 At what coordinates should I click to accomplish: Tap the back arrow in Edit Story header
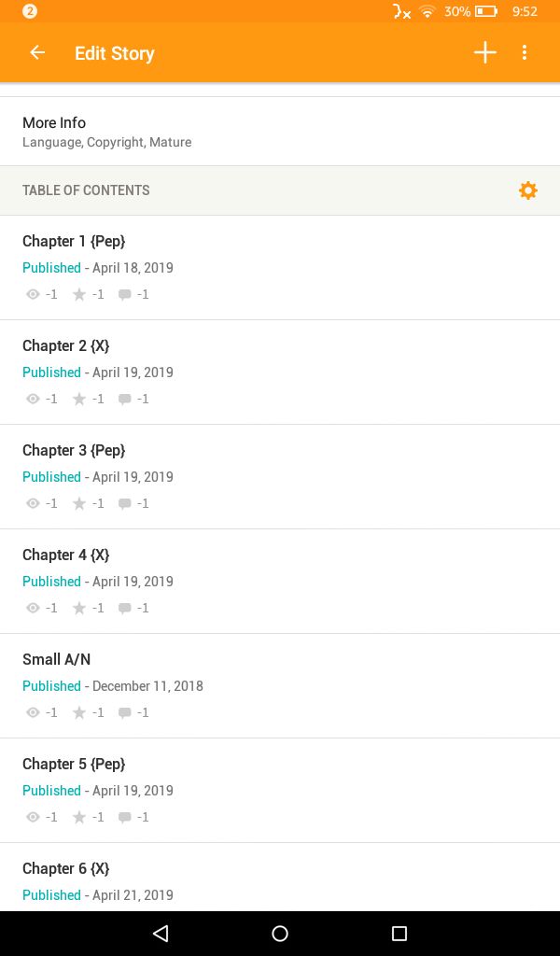point(37,52)
